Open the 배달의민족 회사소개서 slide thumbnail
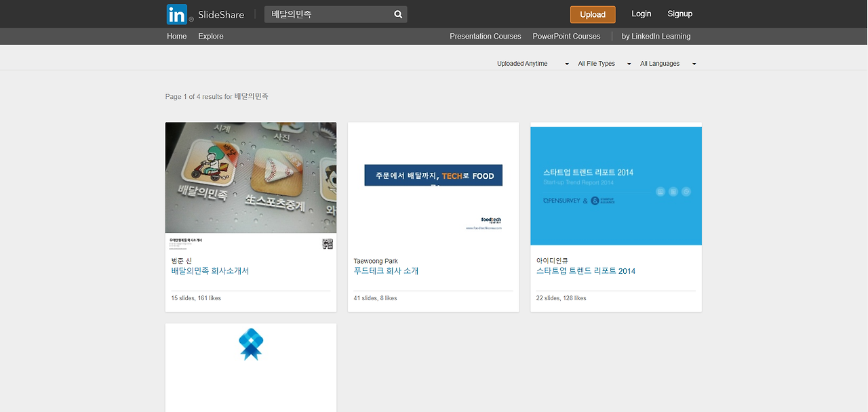The width and height of the screenshot is (868, 412). [x=251, y=186]
